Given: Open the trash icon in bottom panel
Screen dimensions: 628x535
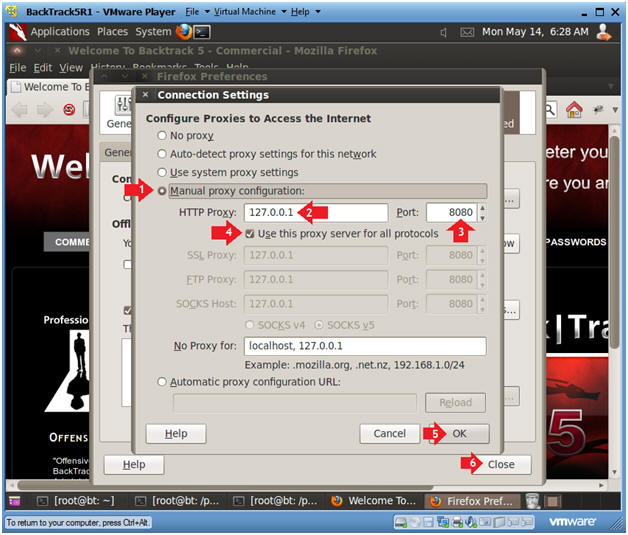Looking at the screenshot, I should tap(532, 501).
